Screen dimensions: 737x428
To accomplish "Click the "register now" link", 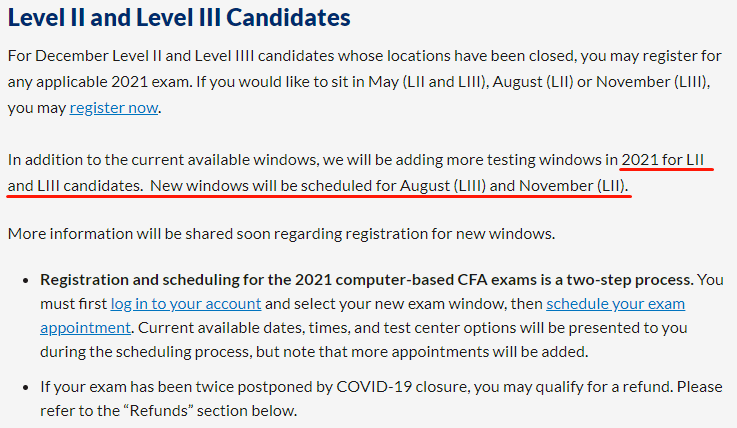I will tap(114, 108).
